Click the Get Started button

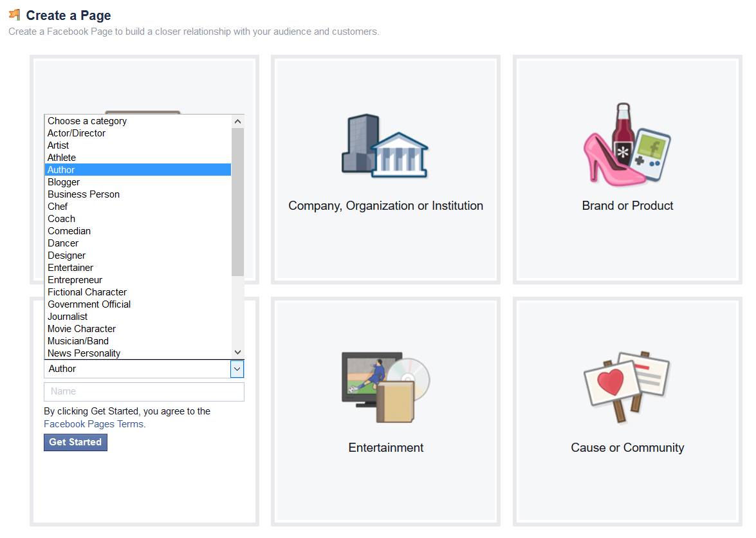76,443
